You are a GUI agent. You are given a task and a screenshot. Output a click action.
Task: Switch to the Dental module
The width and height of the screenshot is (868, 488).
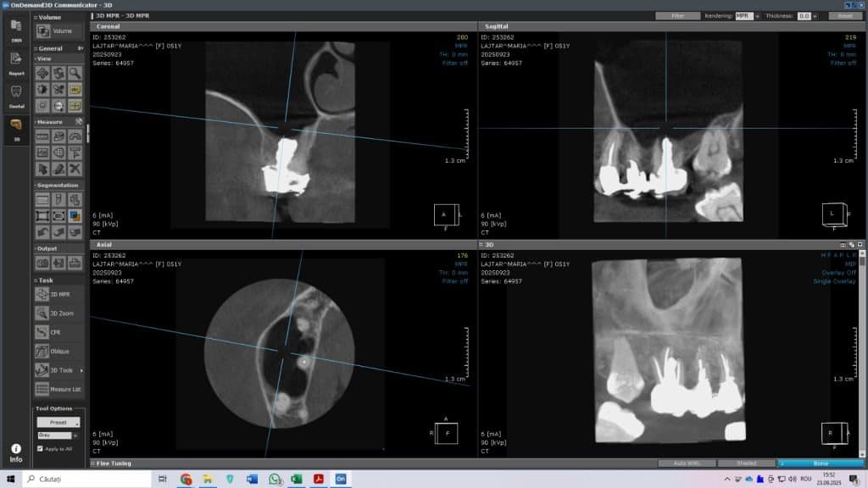click(14, 98)
